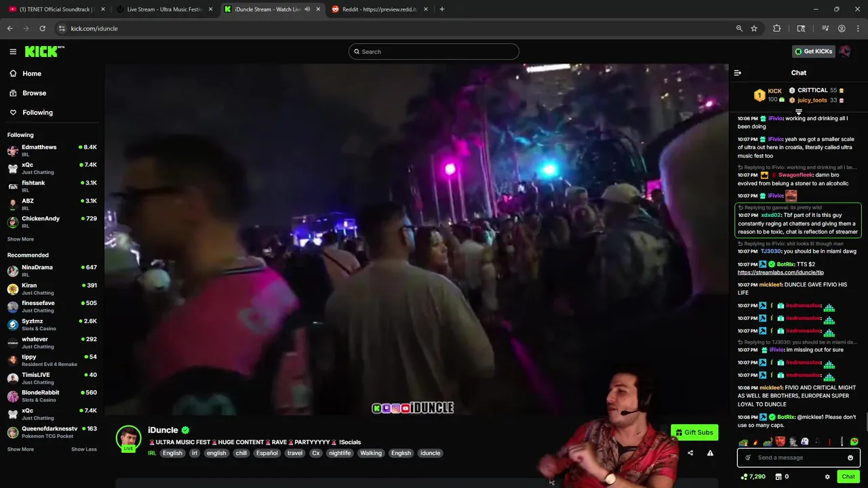868x488 pixels.
Task: Open the streamlabs iduncle tip link
Action: point(781,272)
